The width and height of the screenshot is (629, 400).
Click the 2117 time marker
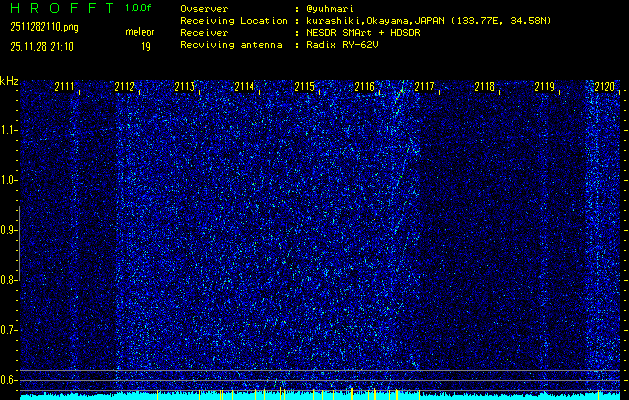coord(424,87)
